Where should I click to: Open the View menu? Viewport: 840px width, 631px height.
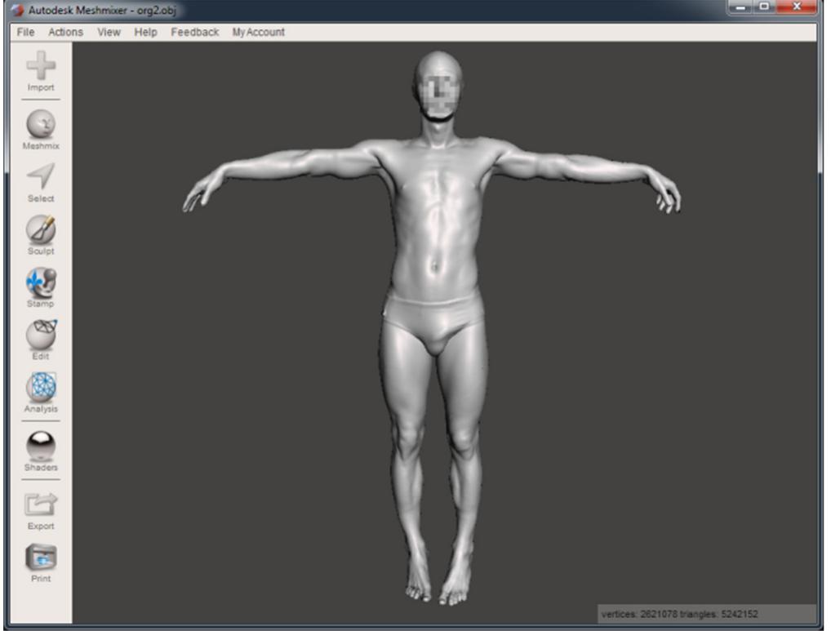[109, 32]
